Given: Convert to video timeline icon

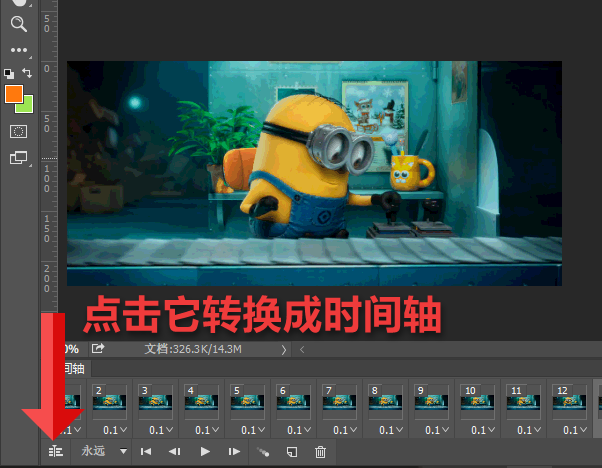Looking at the screenshot, I should tap(56, 451).
